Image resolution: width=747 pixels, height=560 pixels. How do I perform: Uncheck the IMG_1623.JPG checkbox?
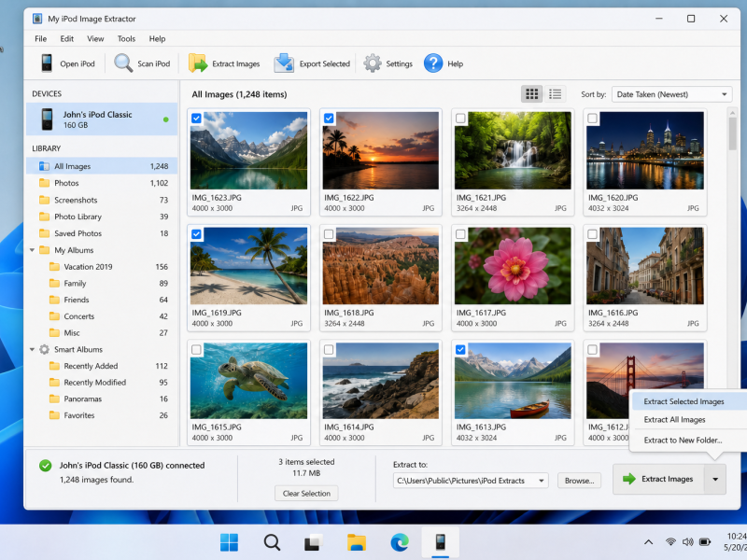(x=196, y=119)
